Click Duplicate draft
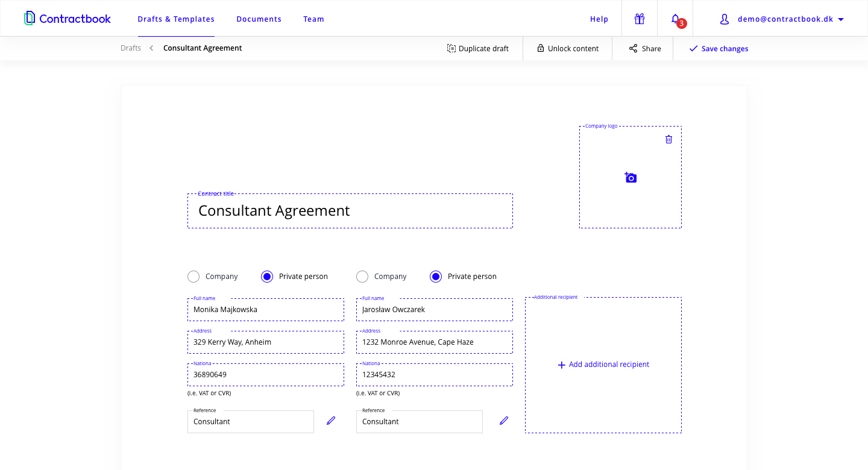Screen dimensions: 868x470 pyautogui.click(x=478, y=49)
